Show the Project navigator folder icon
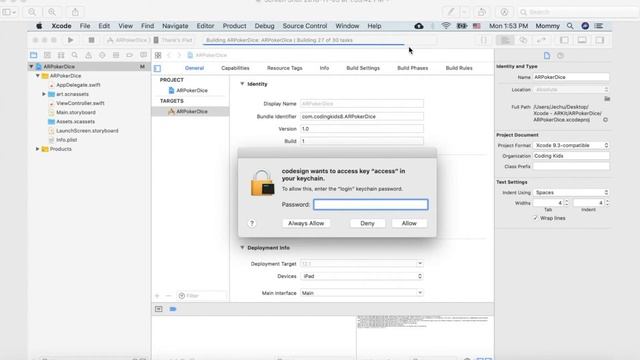This screenshot has width=640, height=360. tap(33, 55)
